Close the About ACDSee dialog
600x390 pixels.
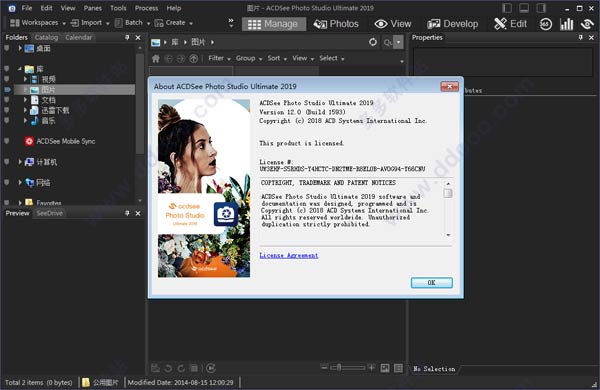tap(450, 86)
